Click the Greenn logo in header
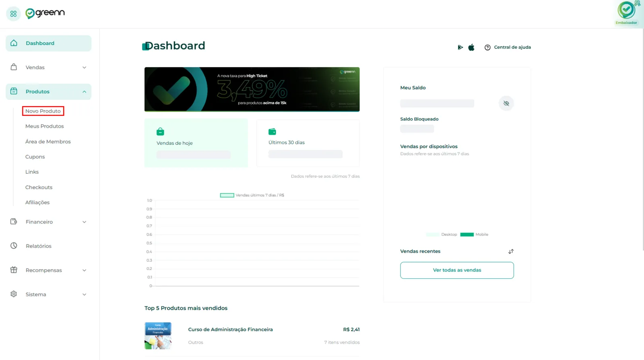This screenshot has height=360, width=644. [x=45, y=13]
